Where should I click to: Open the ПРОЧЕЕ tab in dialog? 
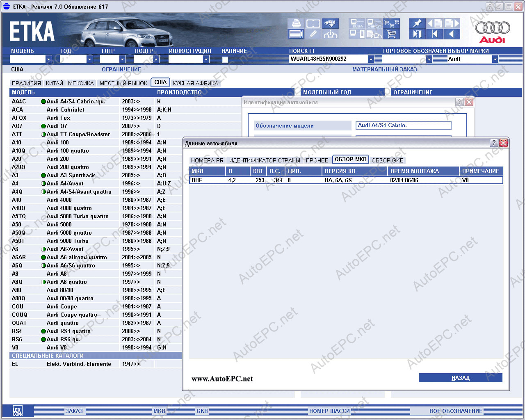317,160
